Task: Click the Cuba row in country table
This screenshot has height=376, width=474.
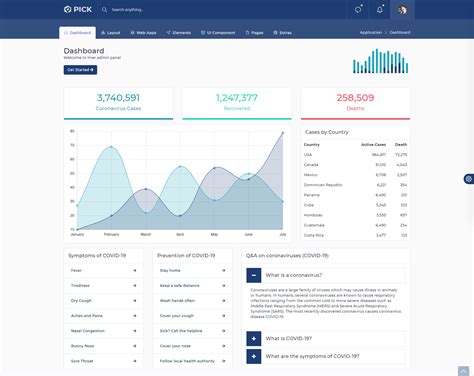Action: click(x=355, y=205)
